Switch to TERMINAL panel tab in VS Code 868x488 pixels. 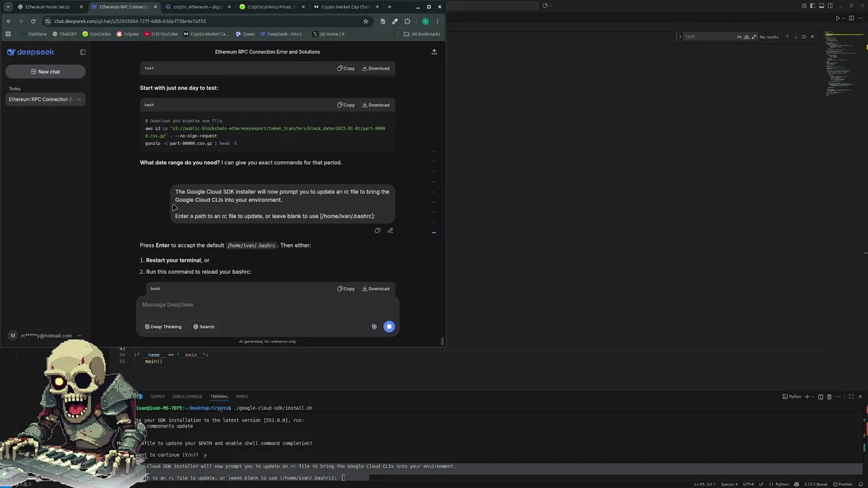(x=219, y=396)
